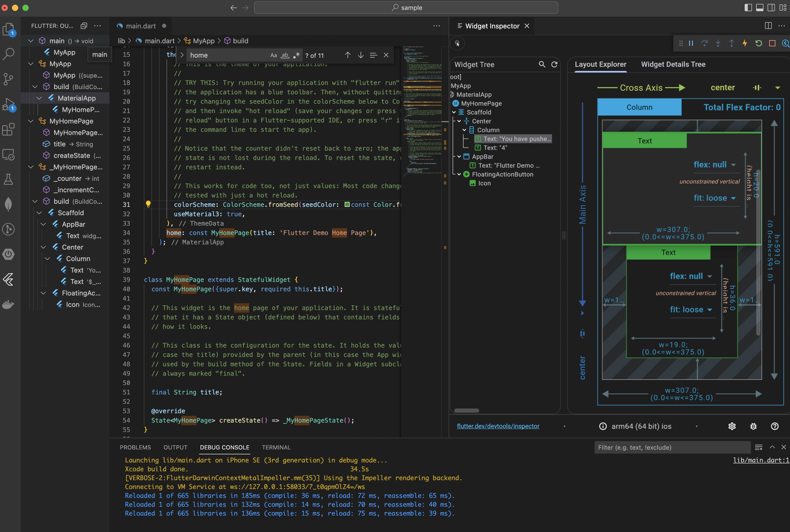This screenshot has height=532, width=790.
Task: Open the cross axis center alignment dropdown
Action: tap(777, 88)
